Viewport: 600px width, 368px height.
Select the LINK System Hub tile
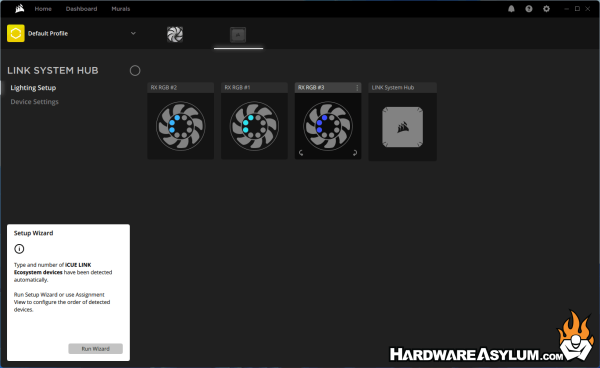tap(403, 122)
